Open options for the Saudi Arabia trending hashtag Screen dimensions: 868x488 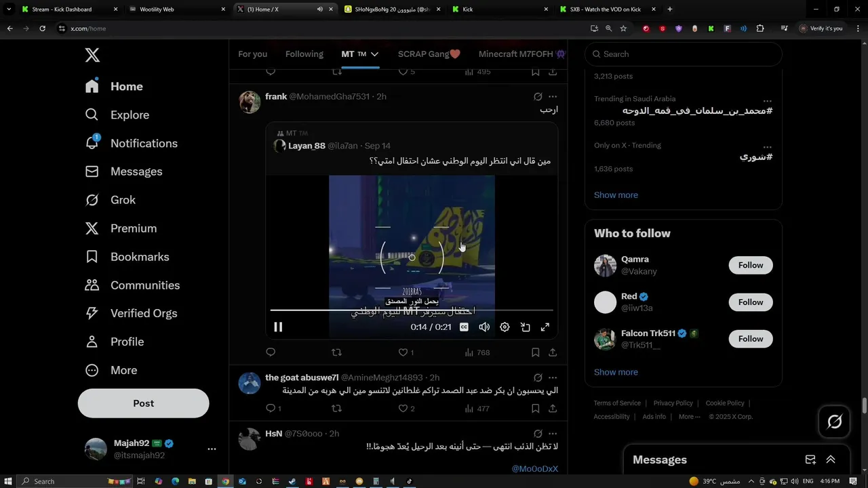(x=767, y=100)
